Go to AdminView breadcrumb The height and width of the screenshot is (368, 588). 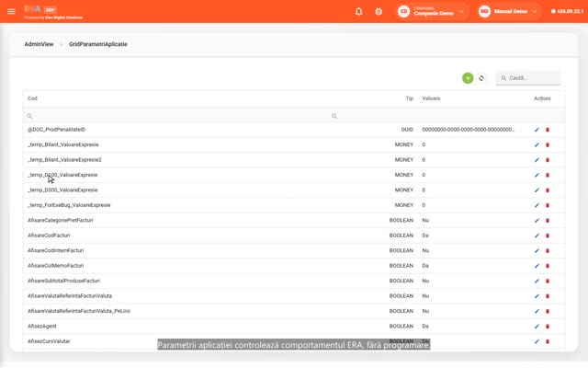click(39, 44)
